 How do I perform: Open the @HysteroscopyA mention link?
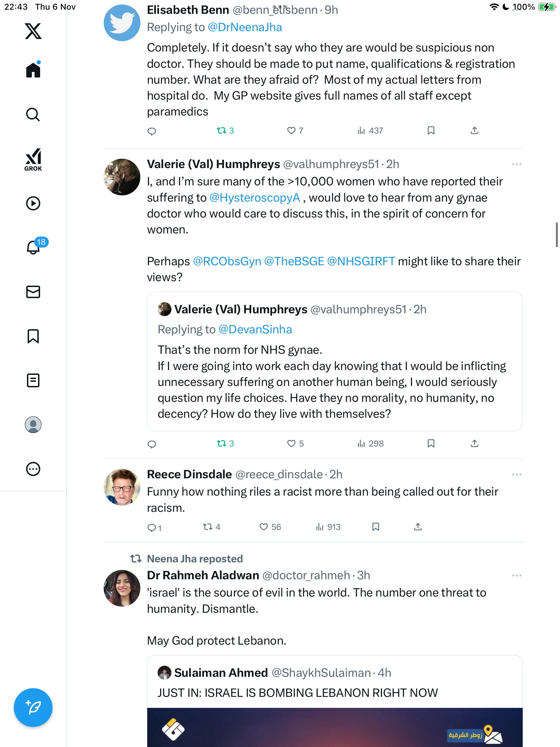coord(255,198)
